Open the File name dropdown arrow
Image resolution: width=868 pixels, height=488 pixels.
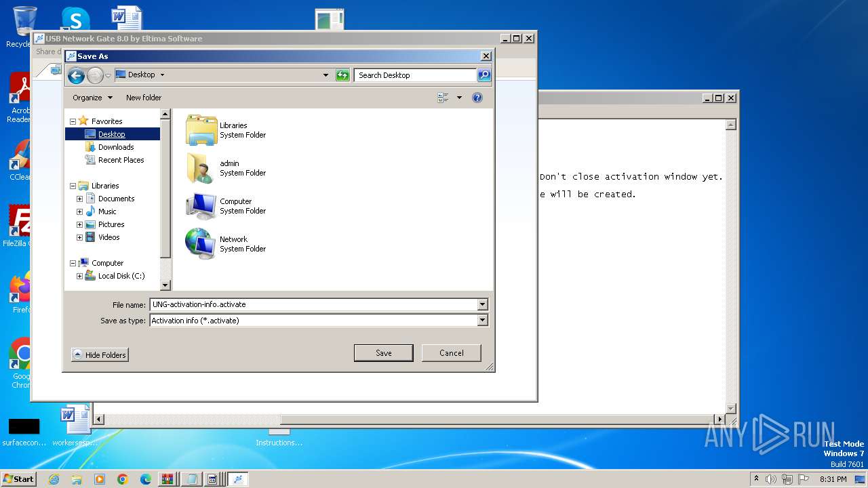483,304
